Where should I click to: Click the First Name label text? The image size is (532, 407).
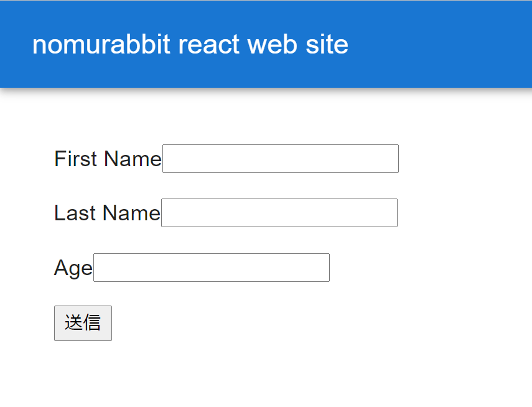[107, 159]
